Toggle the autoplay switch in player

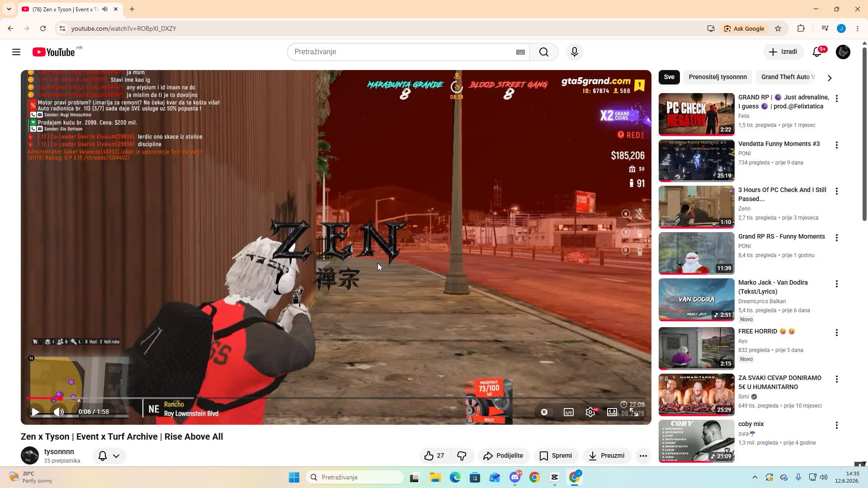click(x=544, y=412)
